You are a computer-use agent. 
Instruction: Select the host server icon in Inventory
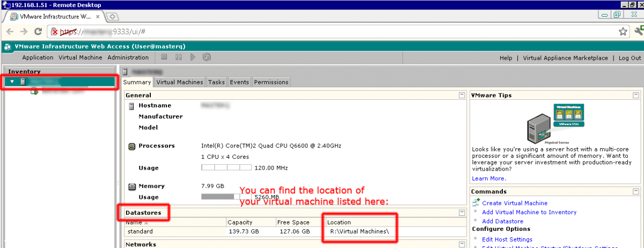pos(23,82)
